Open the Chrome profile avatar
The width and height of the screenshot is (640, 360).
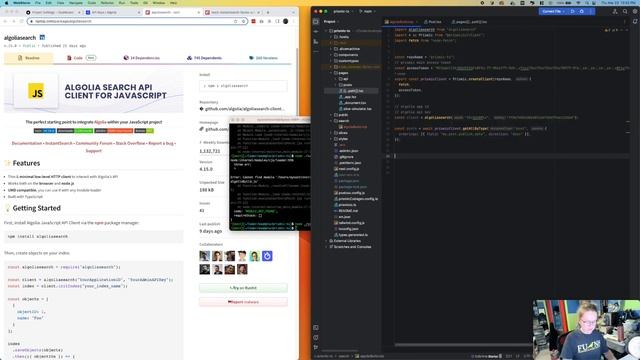pos(285,21)
